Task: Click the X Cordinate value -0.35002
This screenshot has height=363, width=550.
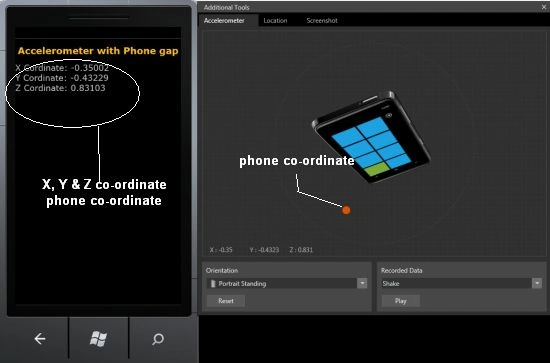Action: tap(89, 68)
